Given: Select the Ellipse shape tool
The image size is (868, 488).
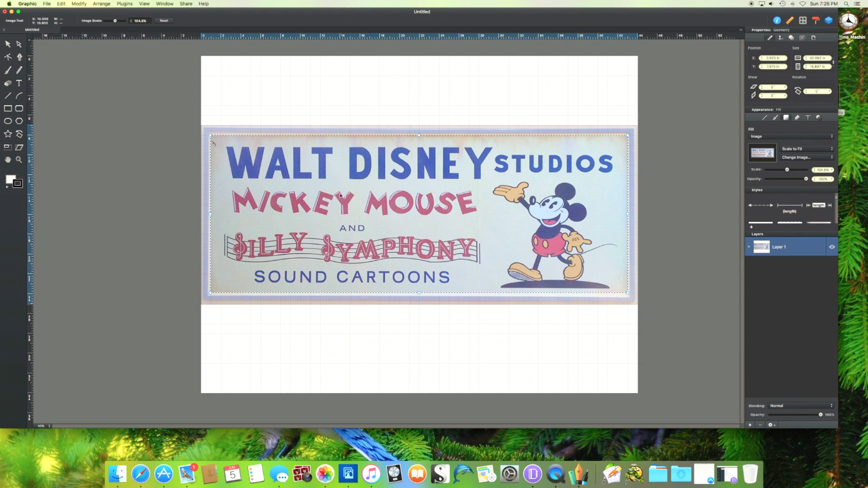Looking at the screenshot, I should coord(8,121).
